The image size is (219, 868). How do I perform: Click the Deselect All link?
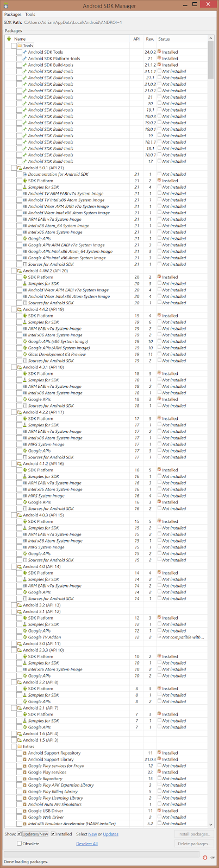click(x=87, y=844)
